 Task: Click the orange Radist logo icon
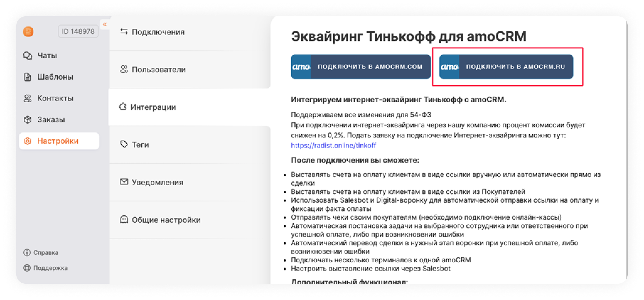coord(28,32)
